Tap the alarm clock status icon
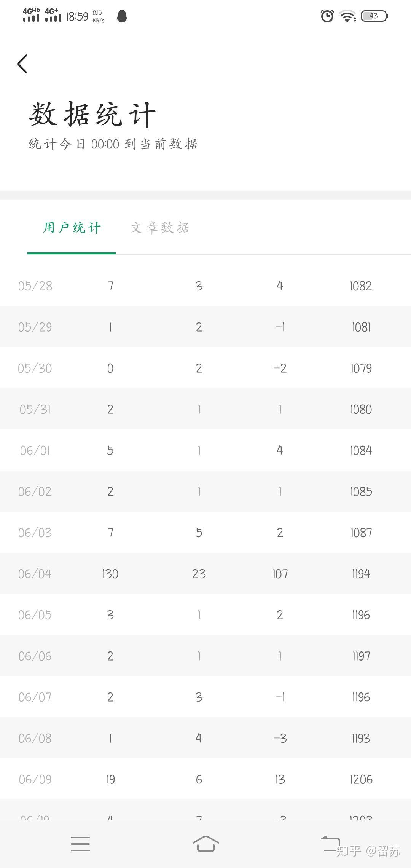 [327, 16]
